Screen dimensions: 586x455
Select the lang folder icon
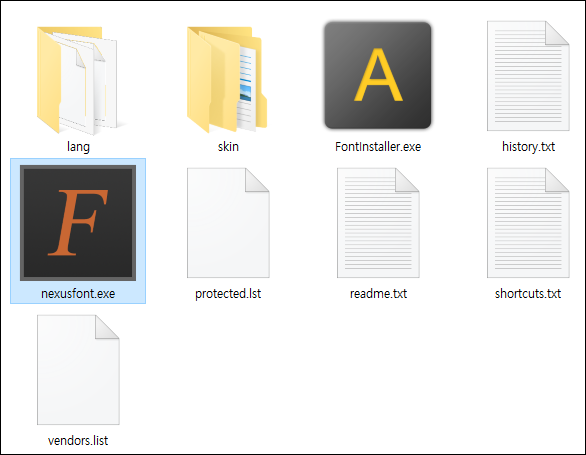(78, 80)
